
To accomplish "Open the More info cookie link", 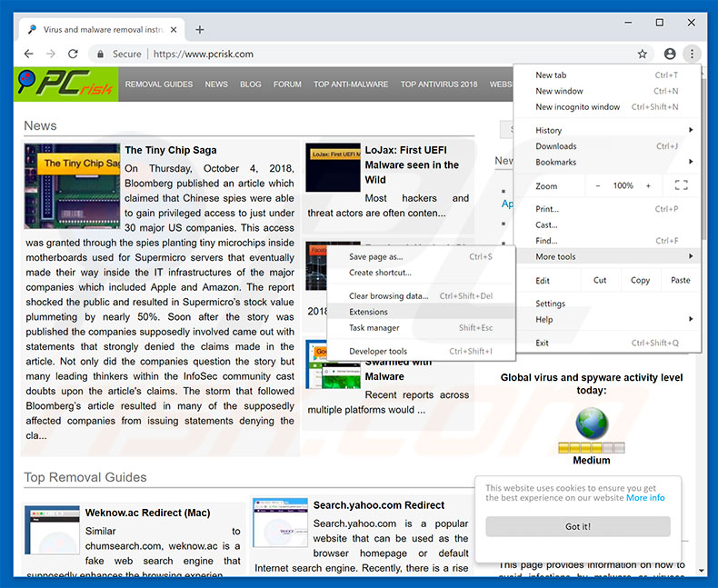I will [645, 498].
